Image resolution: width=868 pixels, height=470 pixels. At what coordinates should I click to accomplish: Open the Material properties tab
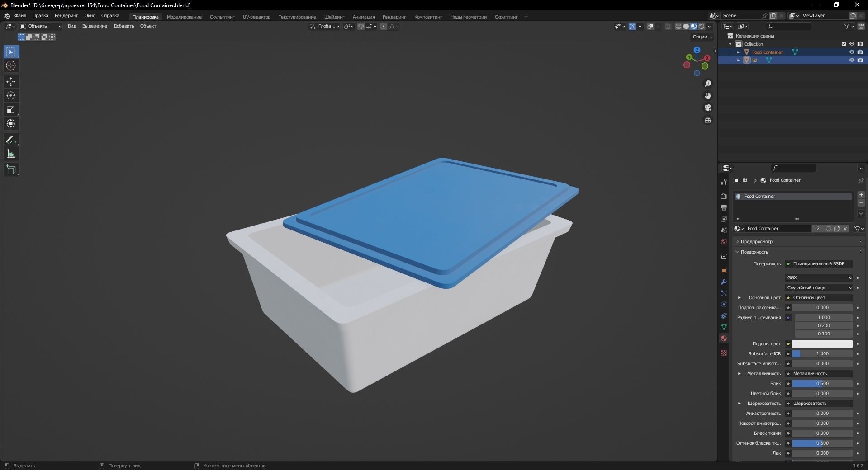(724, 338)
